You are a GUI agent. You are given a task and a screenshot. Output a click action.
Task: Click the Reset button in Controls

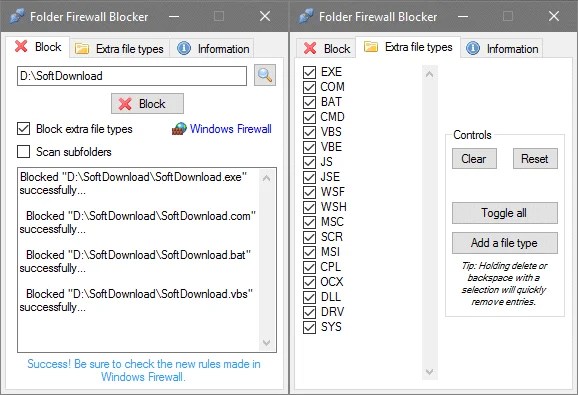535,159
